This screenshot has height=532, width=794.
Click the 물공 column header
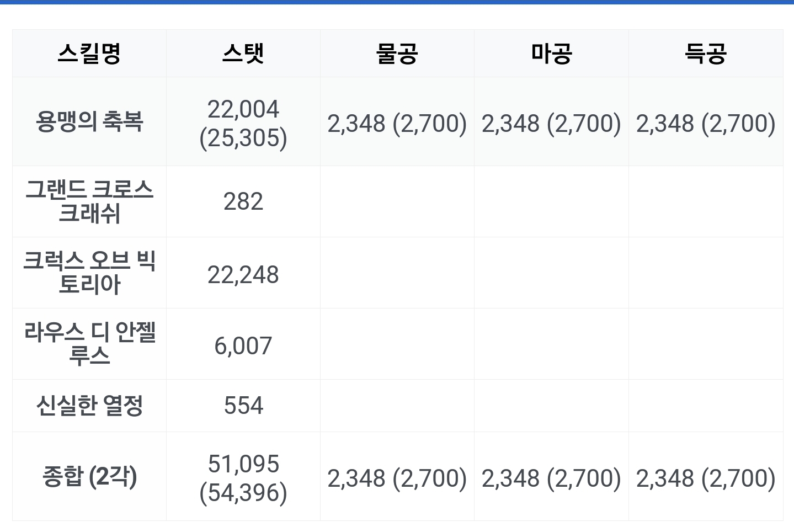click(397, 54)
